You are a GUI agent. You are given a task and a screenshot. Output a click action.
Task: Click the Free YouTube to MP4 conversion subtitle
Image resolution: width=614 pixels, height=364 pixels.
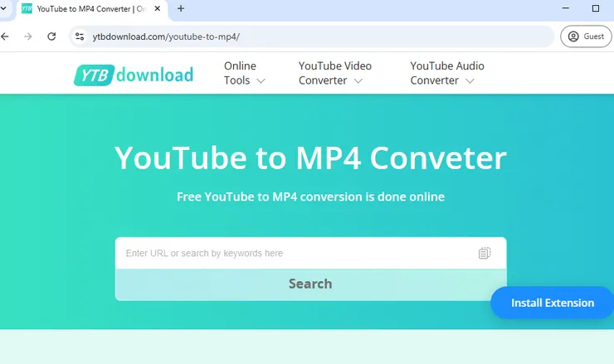coord(310,197)
